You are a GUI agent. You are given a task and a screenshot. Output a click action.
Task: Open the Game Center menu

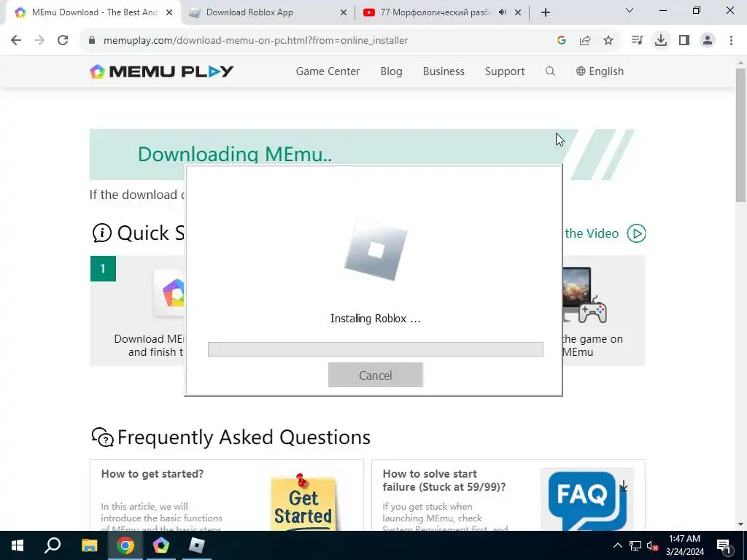coord(328,71)
